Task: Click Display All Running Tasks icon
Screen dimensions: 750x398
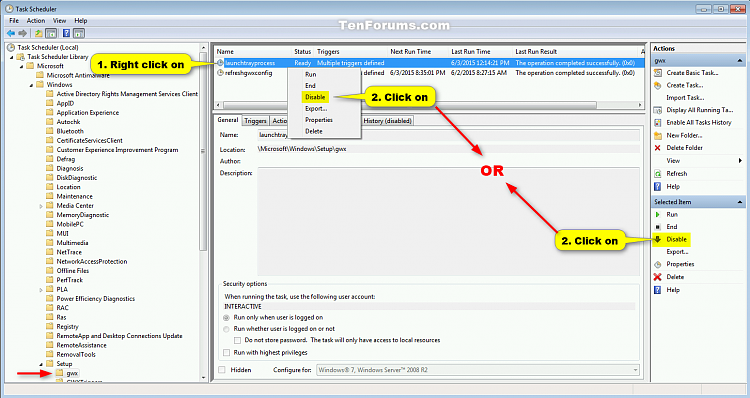Action: (x=658, y=110)
